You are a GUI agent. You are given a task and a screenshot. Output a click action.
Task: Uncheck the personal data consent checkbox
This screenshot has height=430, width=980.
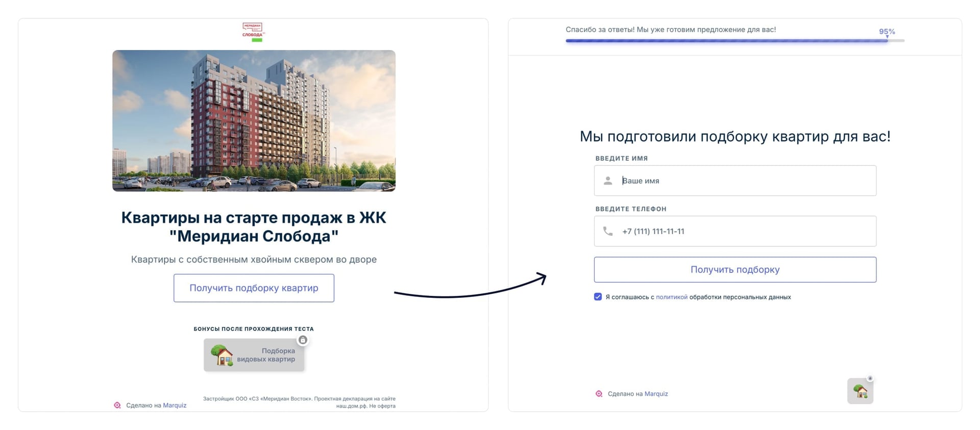click(x=598, y=296)
